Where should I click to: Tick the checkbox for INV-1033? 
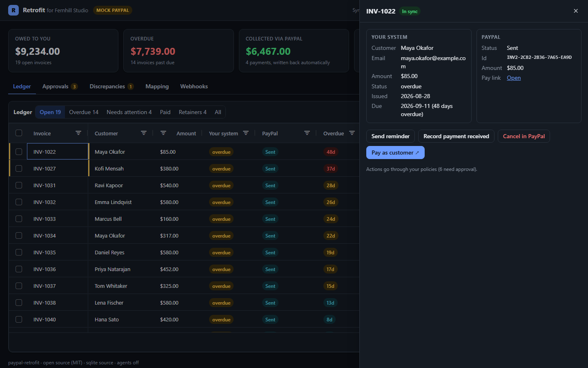click(19, 219)
